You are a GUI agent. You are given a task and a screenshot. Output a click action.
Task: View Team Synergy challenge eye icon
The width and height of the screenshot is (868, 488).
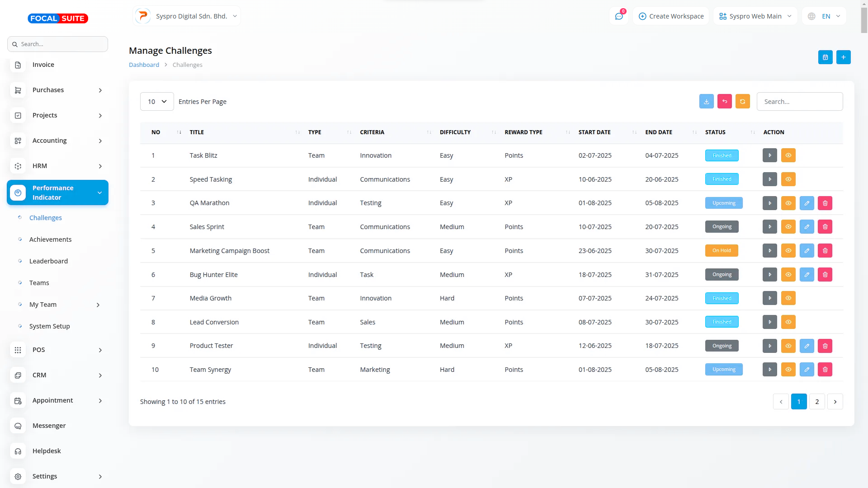coord(788,370)
